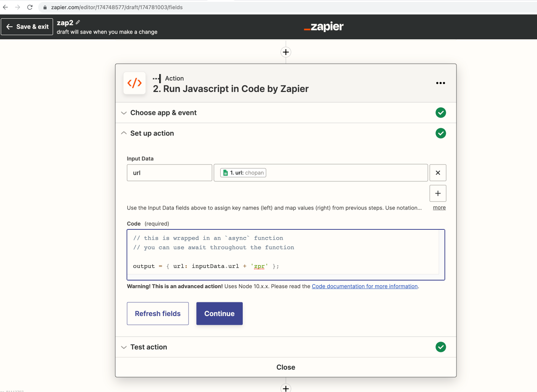537x392 pixels.
Task: Click the 'more' link under Input Data
Action: 439,208
